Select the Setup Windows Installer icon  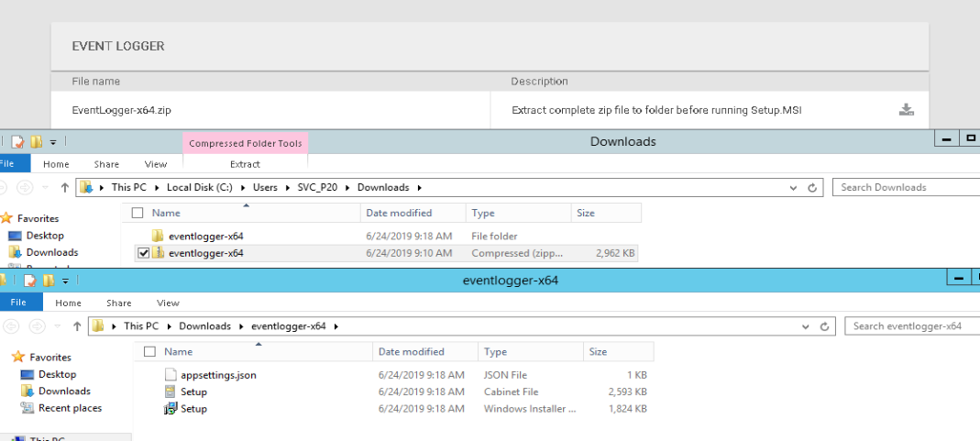pos(171,409)
